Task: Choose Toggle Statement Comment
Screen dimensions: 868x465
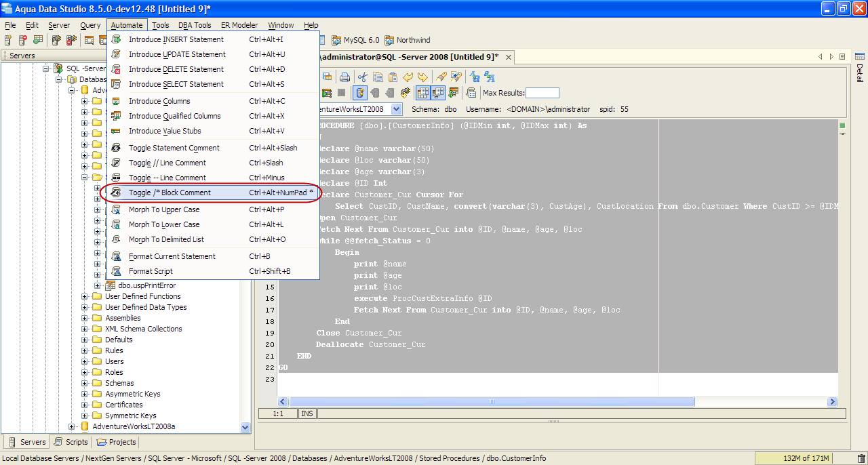Action: click(x=214, y=148)
